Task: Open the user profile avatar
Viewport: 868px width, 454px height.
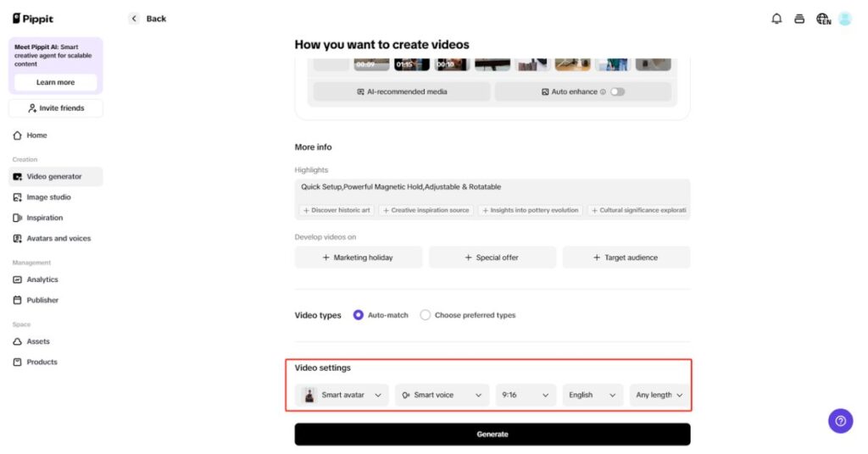Action: point(845,19)
